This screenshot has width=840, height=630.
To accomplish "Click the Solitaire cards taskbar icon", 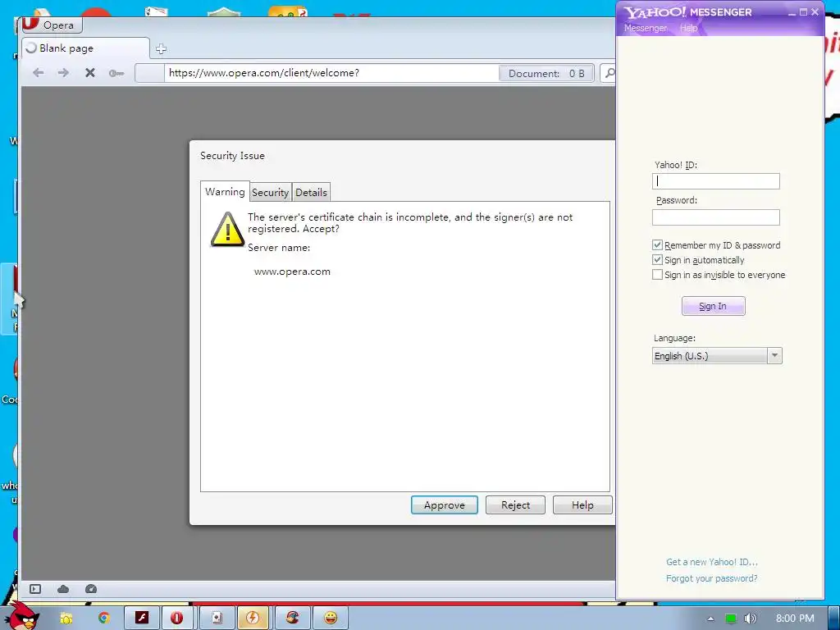I will click(x=217, y=619).
